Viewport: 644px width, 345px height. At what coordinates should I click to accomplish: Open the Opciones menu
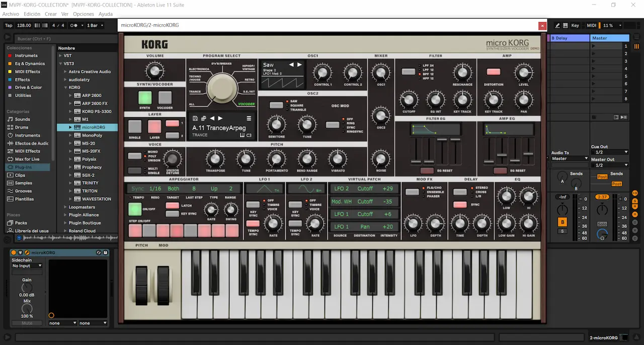coord(84,14)
